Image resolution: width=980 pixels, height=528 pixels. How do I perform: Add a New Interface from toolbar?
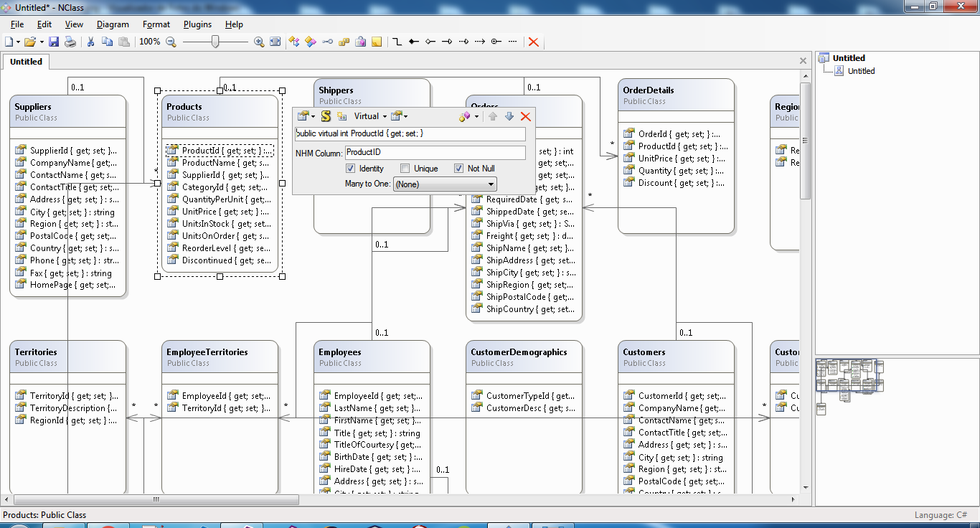click(x=328, y=42)
